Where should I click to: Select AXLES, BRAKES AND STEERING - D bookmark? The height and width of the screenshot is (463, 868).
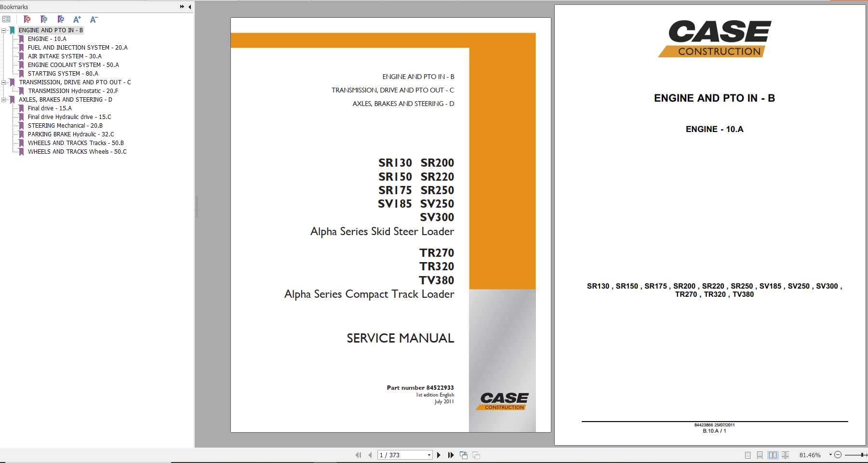[x=66, y=100]
